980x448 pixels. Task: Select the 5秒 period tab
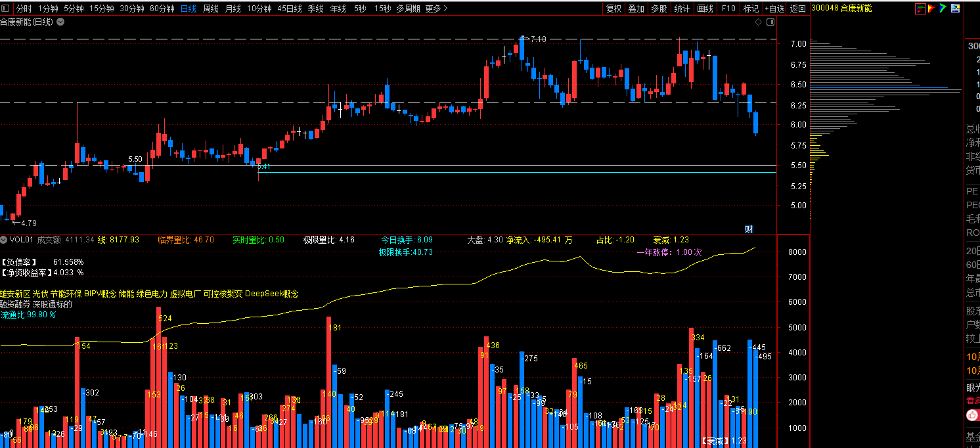click(360, 9)
